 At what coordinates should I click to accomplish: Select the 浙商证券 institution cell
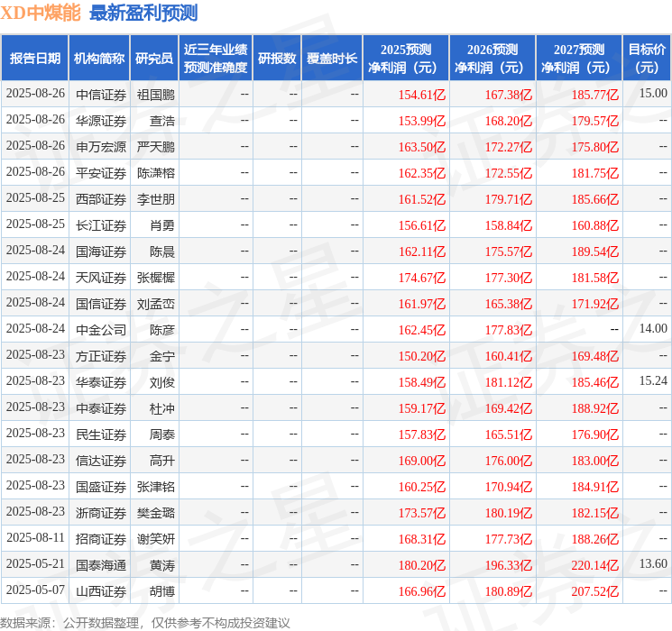pos(101,513)
